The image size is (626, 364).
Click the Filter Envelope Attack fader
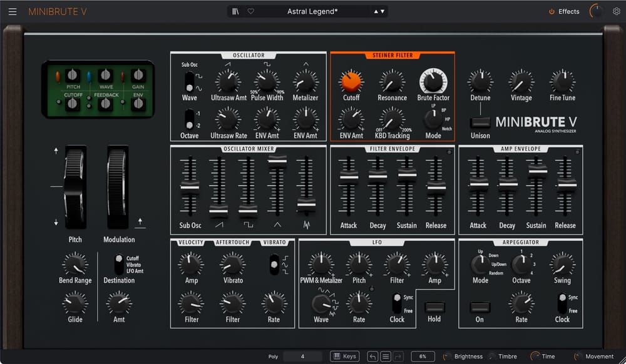(349, 176)
